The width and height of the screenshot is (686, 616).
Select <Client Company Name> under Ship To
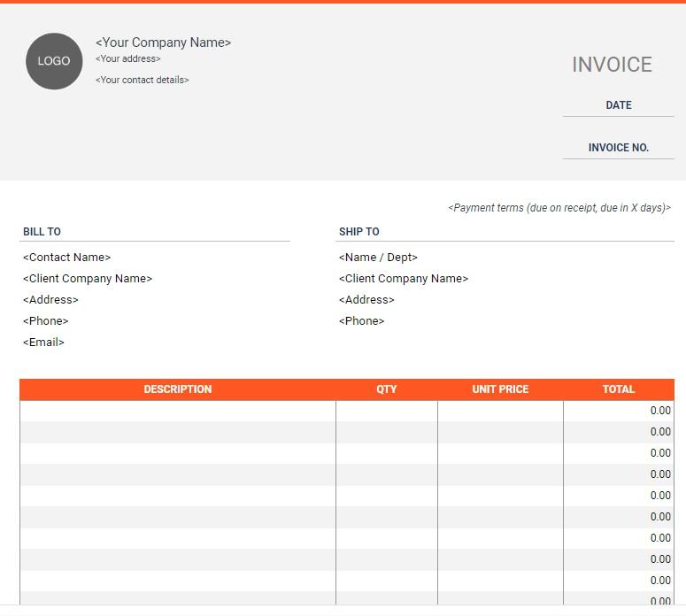[404, 279]
